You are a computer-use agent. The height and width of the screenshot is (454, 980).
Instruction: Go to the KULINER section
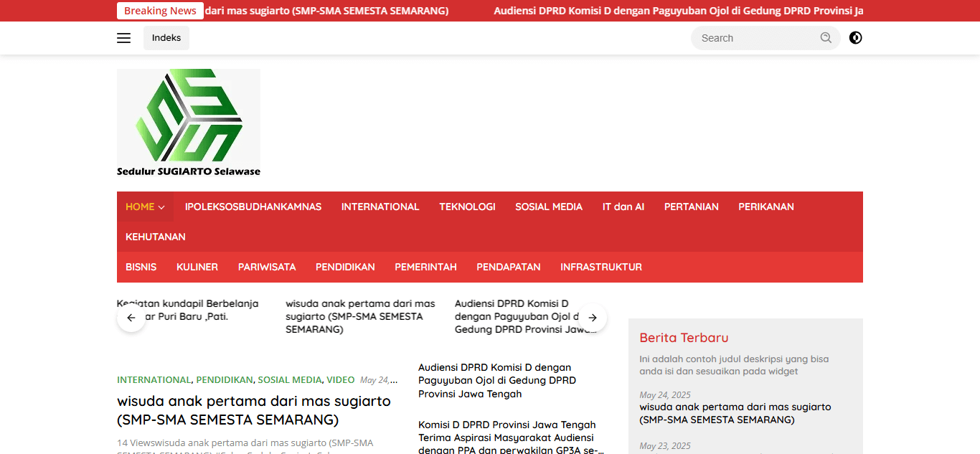coord(197,267)
